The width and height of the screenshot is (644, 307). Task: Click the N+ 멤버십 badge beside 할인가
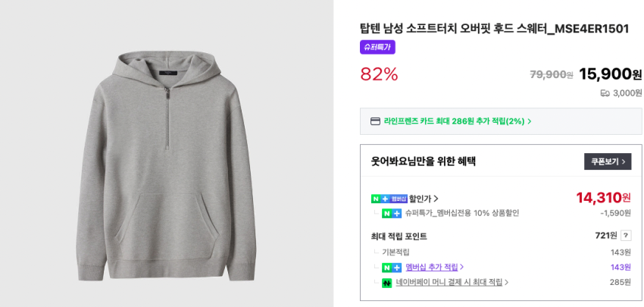click(389, 199)
